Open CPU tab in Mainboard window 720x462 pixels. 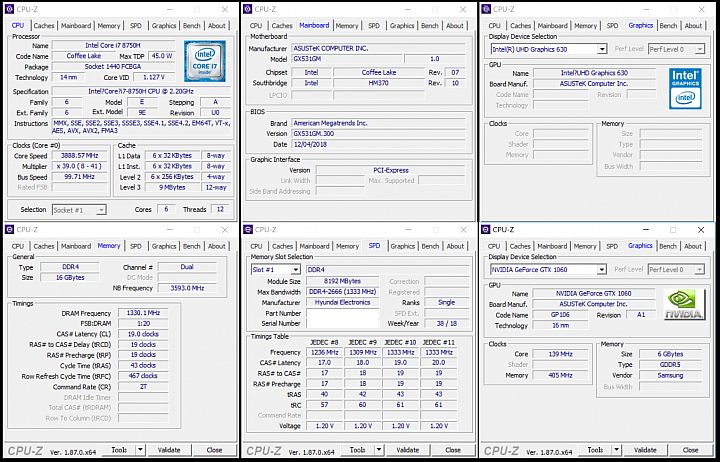click(x=256, y=26)
